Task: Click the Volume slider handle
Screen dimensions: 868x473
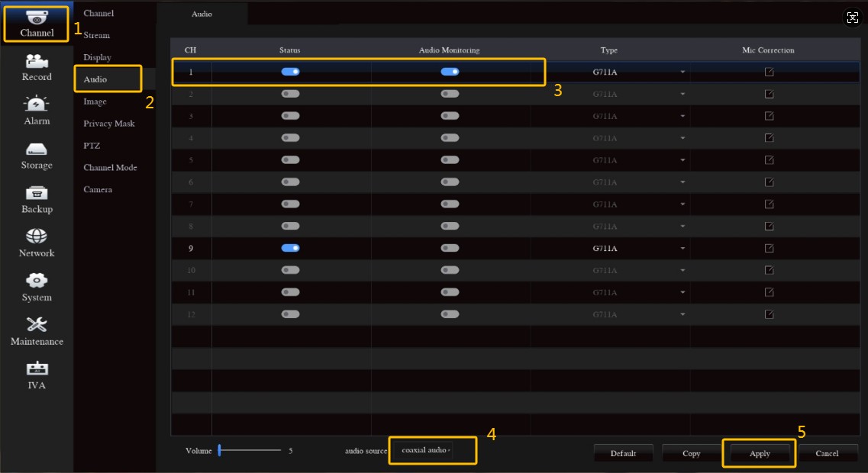Action: tap(220, 450)
